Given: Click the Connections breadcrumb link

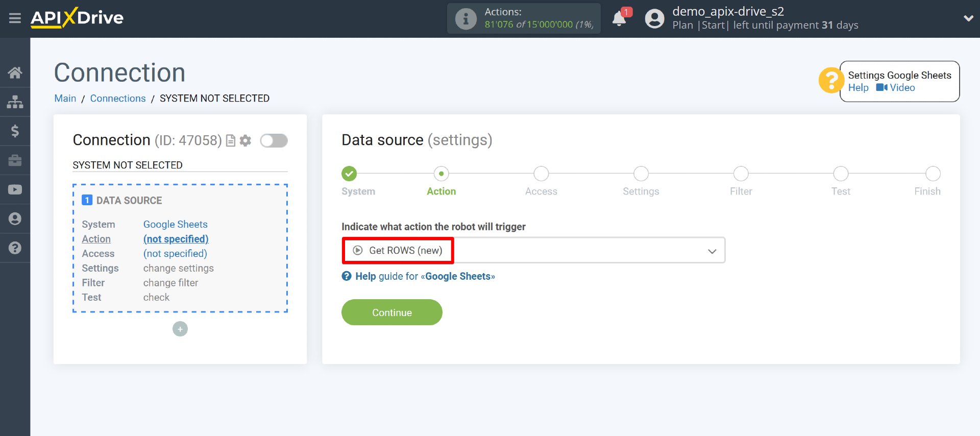Looking at the screenshot, I should (x=118, y=99).
